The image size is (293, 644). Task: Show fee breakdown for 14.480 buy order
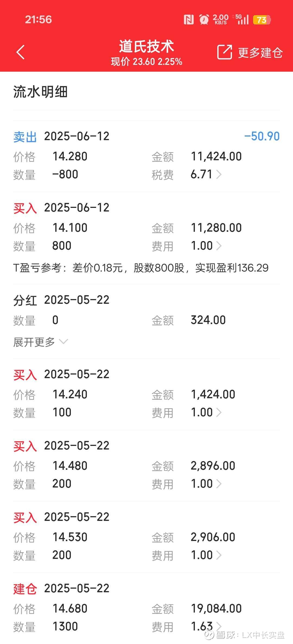tap(219, 484)
